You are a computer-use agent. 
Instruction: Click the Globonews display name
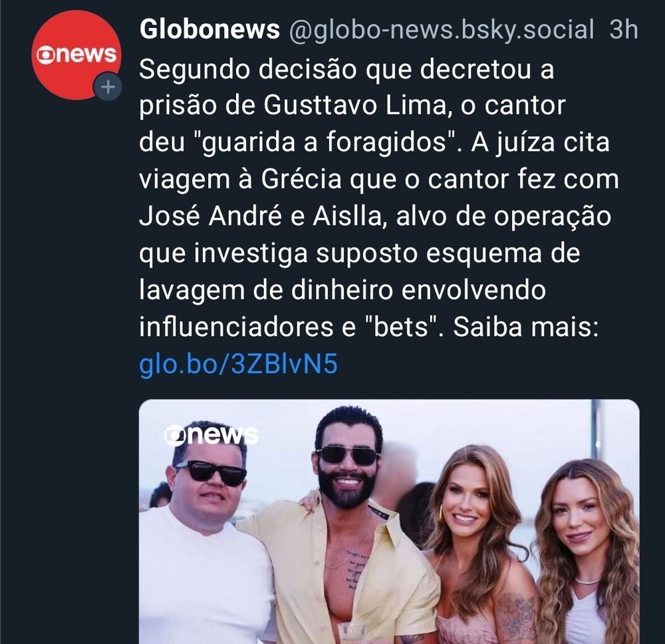pos(209,29)
